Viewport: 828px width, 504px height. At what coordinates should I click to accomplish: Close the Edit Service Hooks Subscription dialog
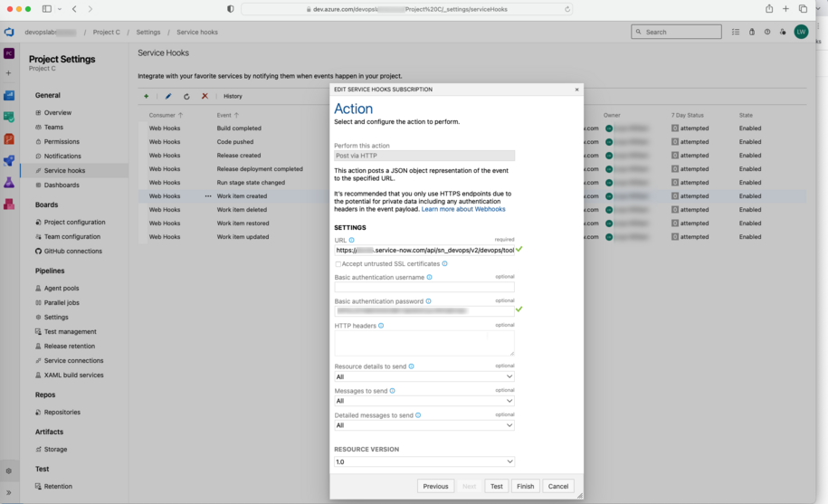click(x=576, y=90)
